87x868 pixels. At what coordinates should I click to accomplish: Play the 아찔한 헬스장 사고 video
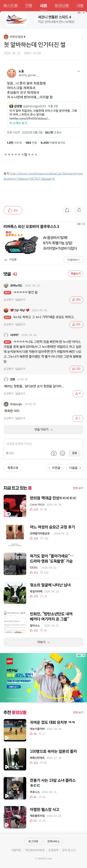[x=15, y=817]
